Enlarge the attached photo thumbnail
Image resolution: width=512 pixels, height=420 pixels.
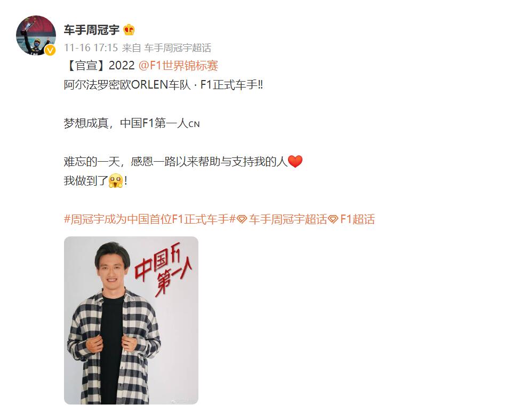point(131,320)
